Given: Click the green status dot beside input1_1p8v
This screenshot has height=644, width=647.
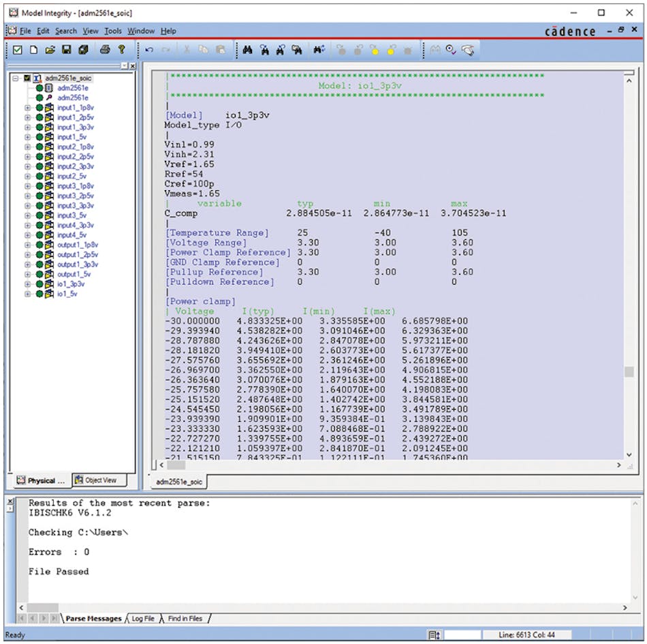Looking at the screenshot, I should pos(40,108).
